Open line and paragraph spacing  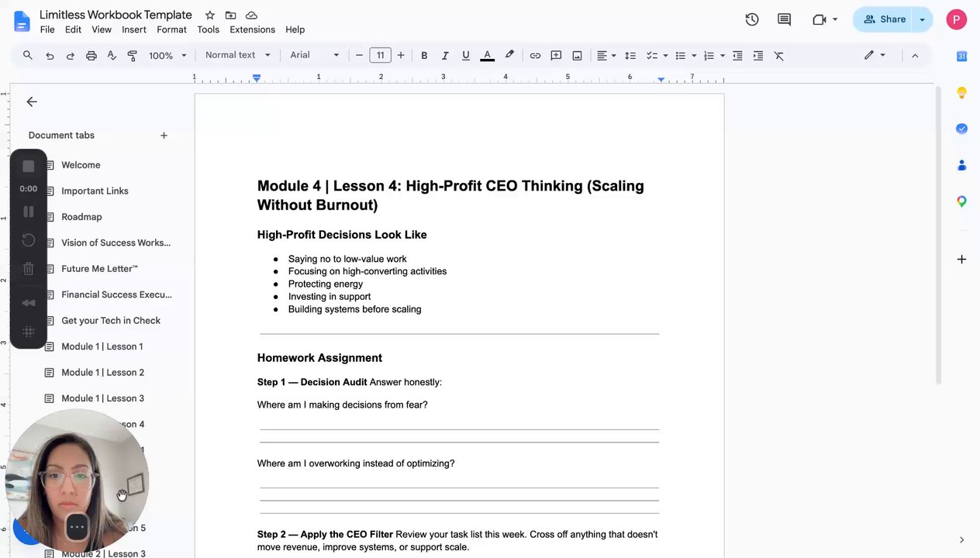[630, 55]
